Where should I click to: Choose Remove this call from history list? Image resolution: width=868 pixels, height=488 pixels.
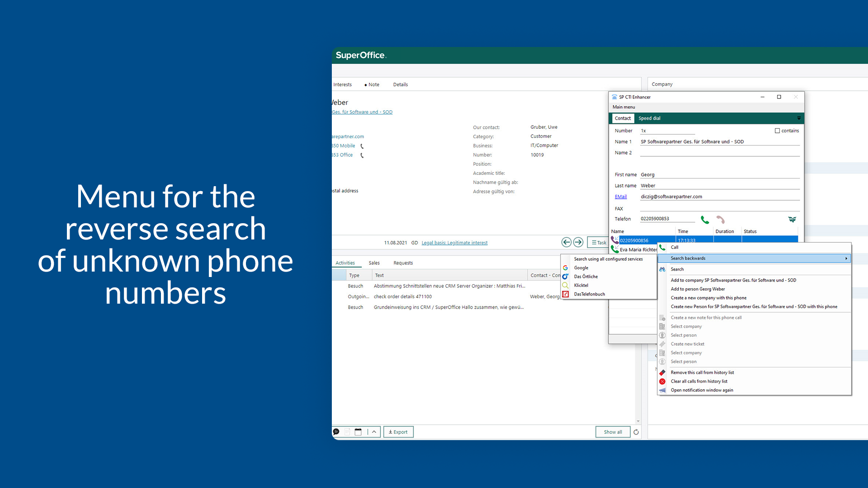(702, 373)
